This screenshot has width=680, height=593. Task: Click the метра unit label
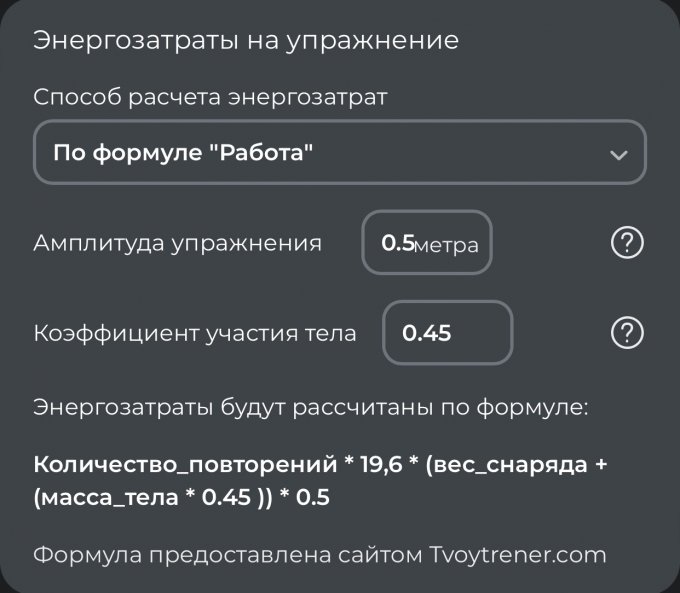446,245
